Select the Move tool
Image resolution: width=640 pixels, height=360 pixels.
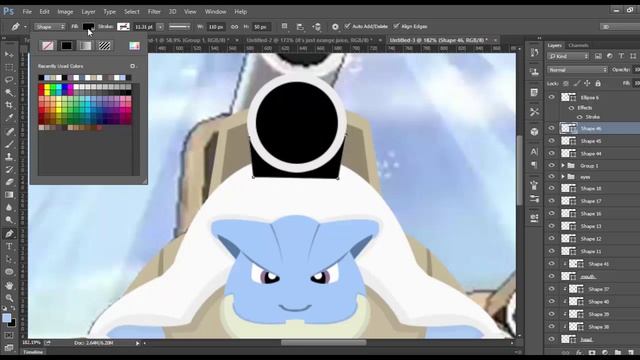9,54
